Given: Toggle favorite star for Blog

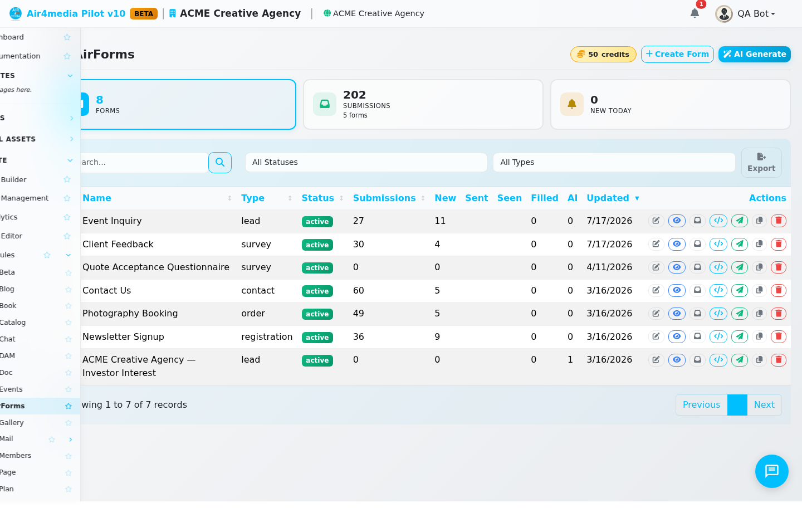Looking at the screenshot, I should pos(69,289).
